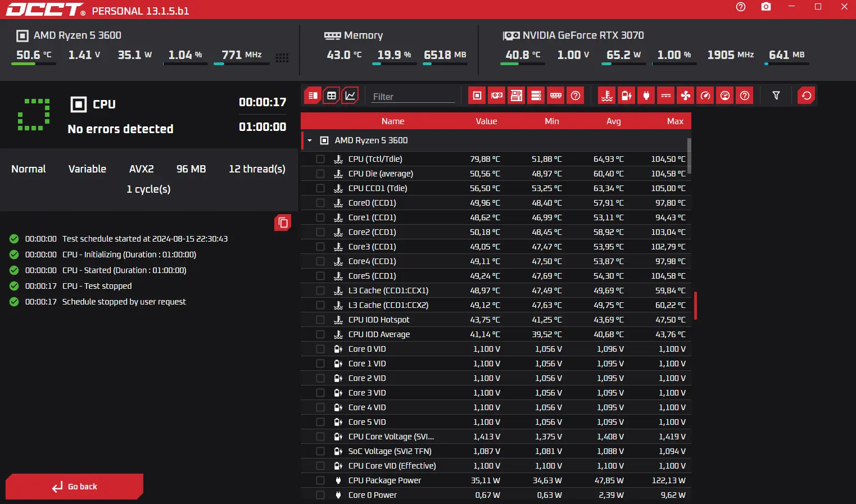Click the AMD Ryzen 5 3600 header label
856x504 pixels.
[x=78, y=35]
